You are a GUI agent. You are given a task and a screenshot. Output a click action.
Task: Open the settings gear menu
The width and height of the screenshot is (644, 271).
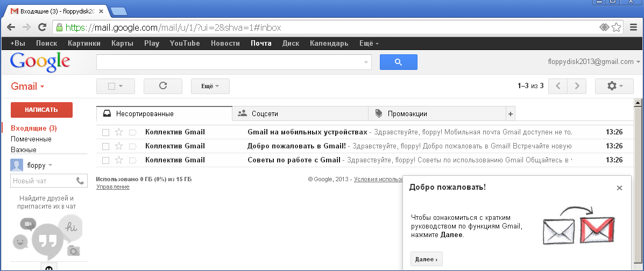pos(614,86)
